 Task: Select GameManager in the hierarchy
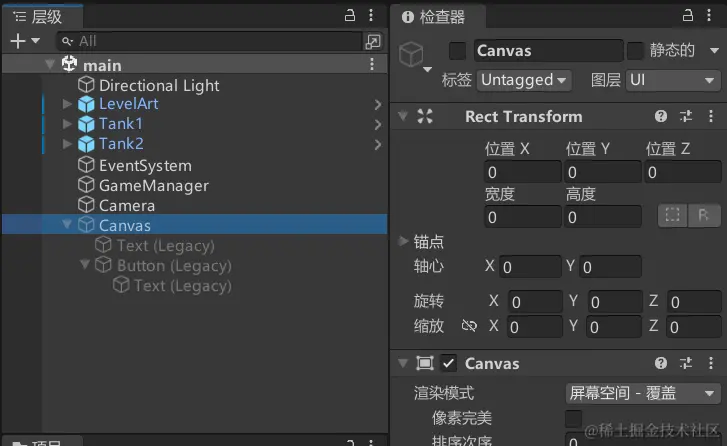tap(153, 185)
